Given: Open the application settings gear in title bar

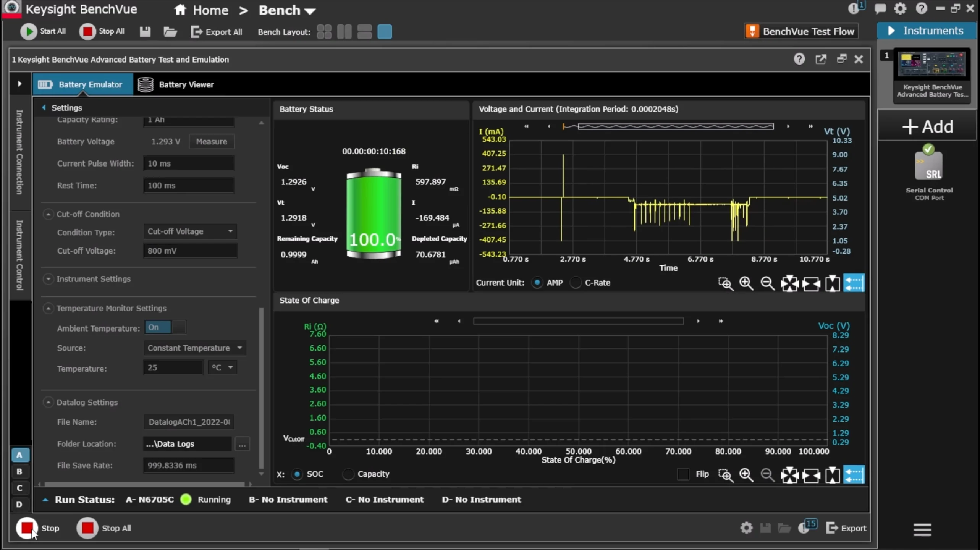Looking at the screenshot, I should point(900,8).
